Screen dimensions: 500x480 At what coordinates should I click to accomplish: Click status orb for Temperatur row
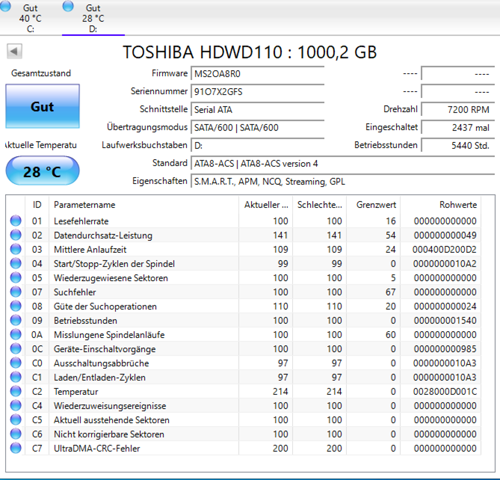click(x=16, y=391)
